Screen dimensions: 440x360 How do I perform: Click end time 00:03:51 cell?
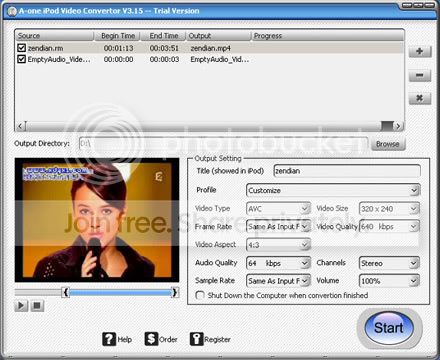(x=164, y=48)
